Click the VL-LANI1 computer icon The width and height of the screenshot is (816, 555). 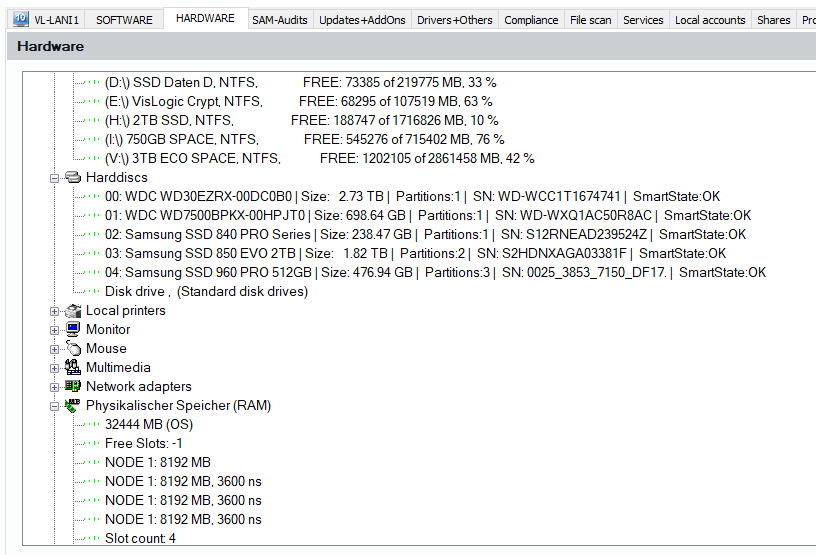pyautogui.click(x=20, y=19)
